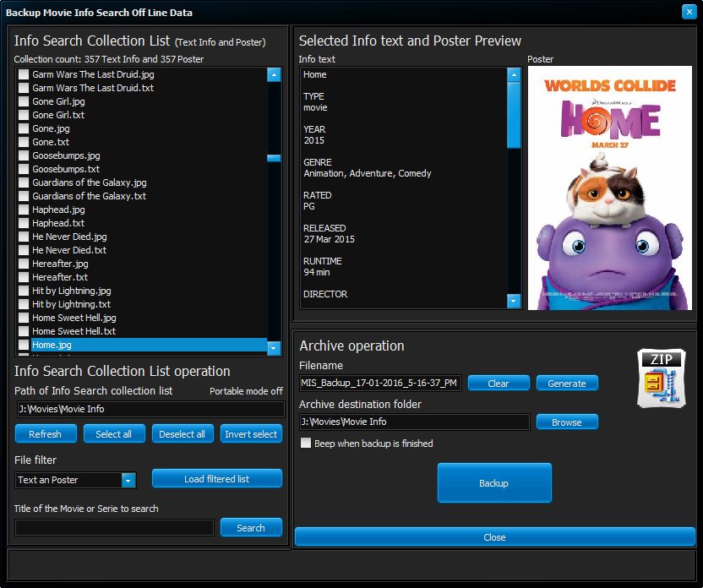Tick checkbox for Haphead.txt
703x588 pixels.
pos(24,223)
